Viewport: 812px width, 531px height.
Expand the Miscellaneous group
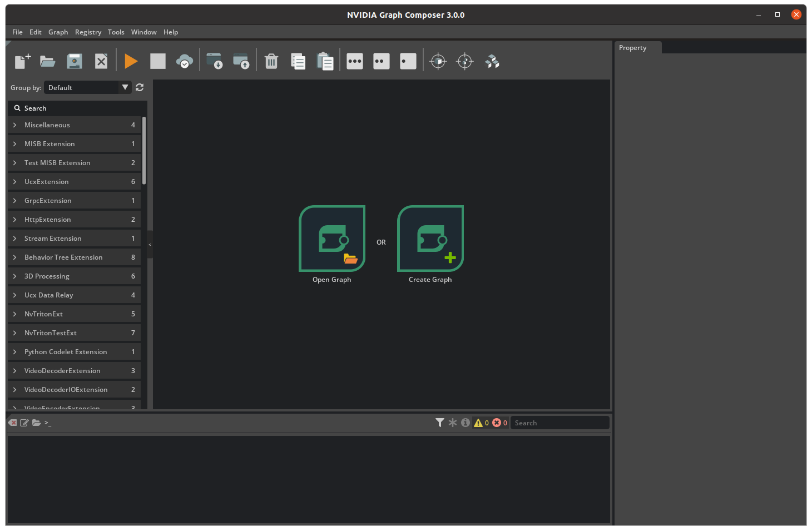15,125
